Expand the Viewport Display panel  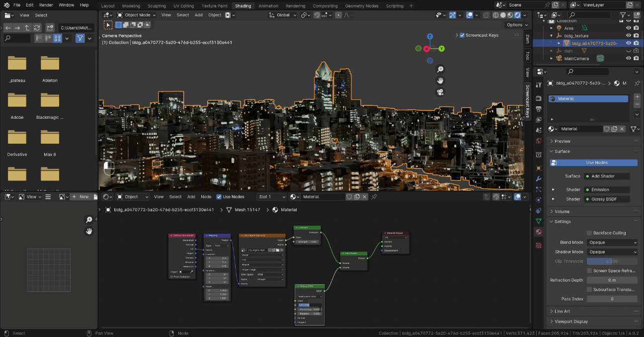click(571, 322)
